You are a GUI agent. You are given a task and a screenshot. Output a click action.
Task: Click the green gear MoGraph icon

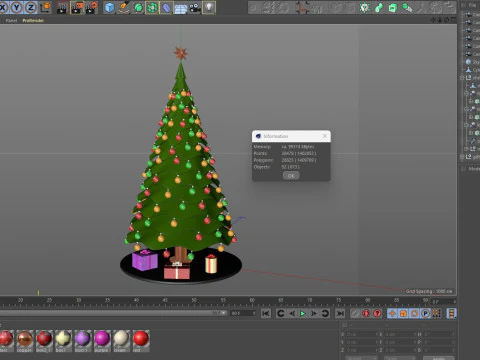[365, 7]
